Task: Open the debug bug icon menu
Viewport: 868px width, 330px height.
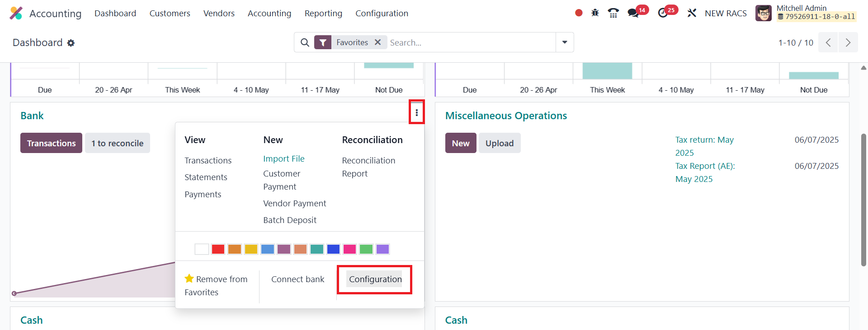Action: coord(595,13)
